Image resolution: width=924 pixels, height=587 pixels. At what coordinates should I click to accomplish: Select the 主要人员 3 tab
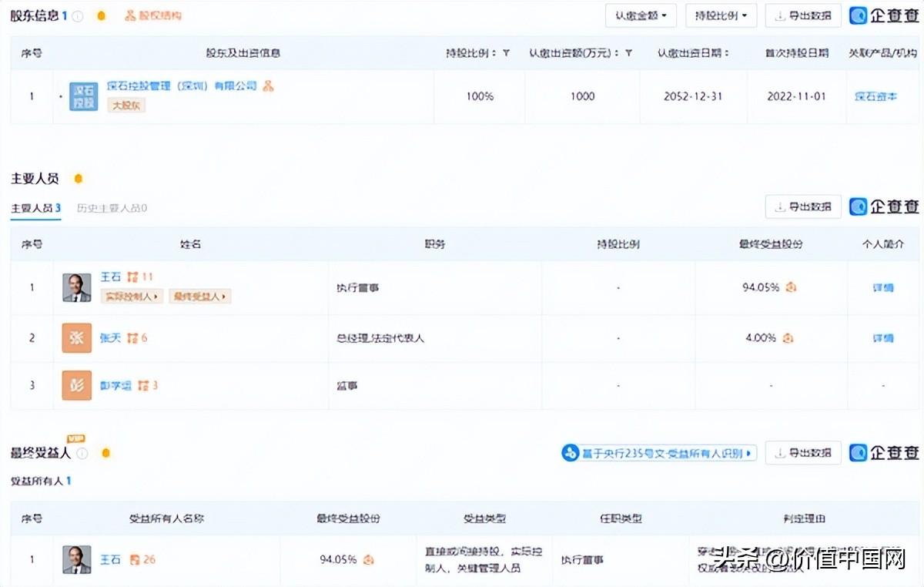[36, 208]
